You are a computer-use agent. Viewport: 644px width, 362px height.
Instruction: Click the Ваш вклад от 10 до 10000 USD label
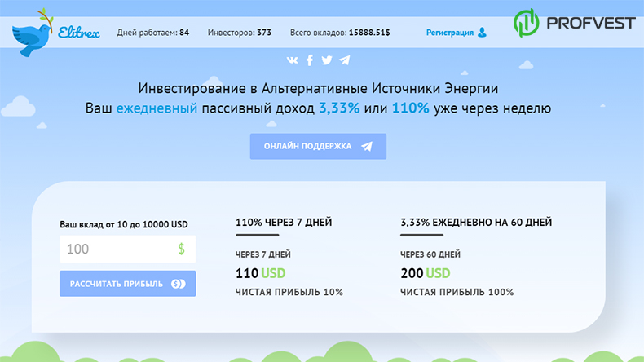pyautogui.click(x=124, y=224)
